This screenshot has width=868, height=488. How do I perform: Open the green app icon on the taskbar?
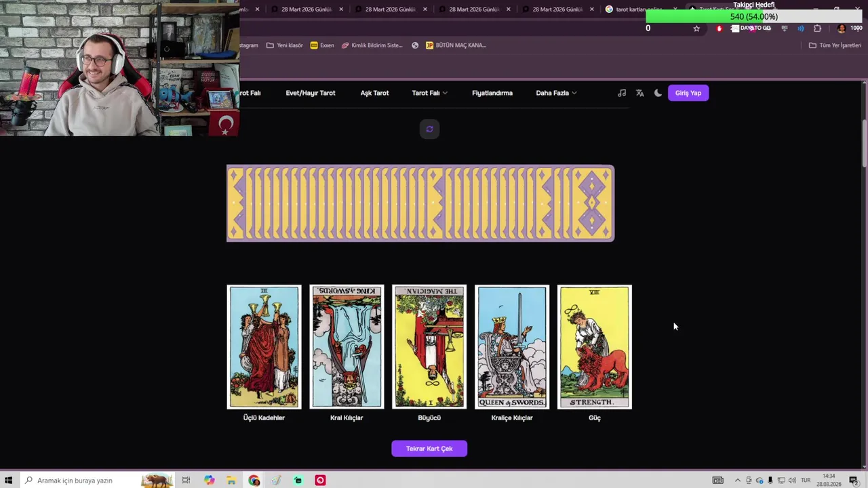(298, 481)
